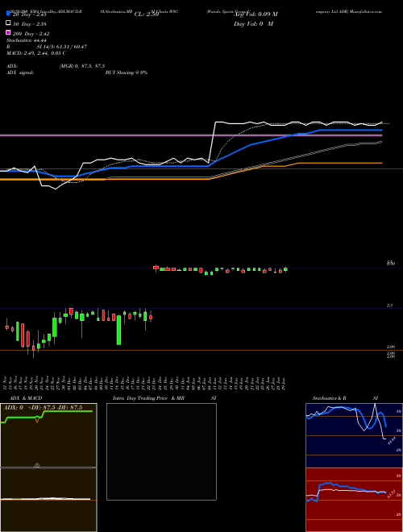This screenshot has width=403, height=532.
Task: Click the 44.44 value on Stochastics chart
Action: 392,441
